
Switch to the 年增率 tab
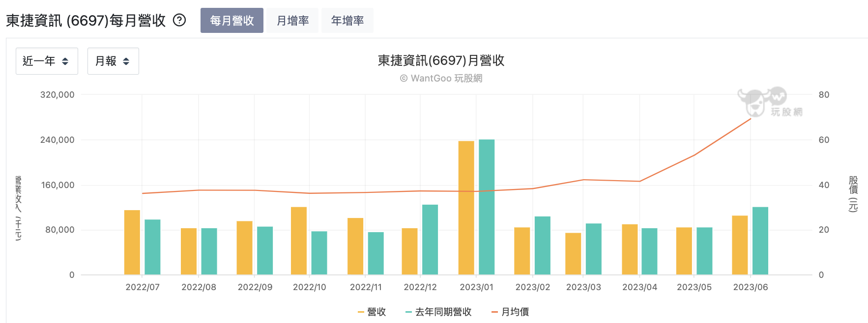[347, 21]
